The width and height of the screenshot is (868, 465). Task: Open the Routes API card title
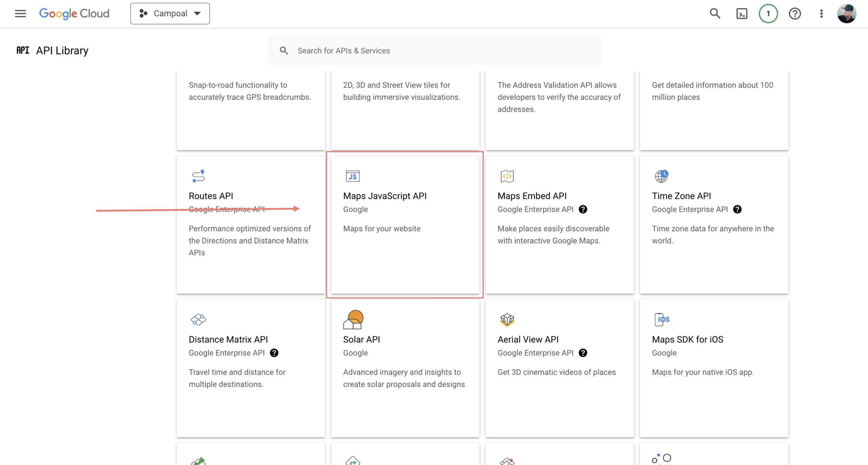coord(211,196)
